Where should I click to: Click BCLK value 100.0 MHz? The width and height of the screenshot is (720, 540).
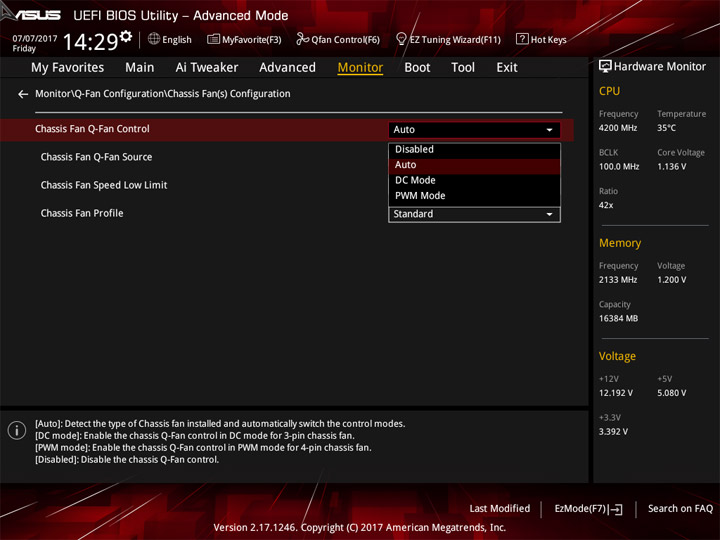tap(619, 167)
